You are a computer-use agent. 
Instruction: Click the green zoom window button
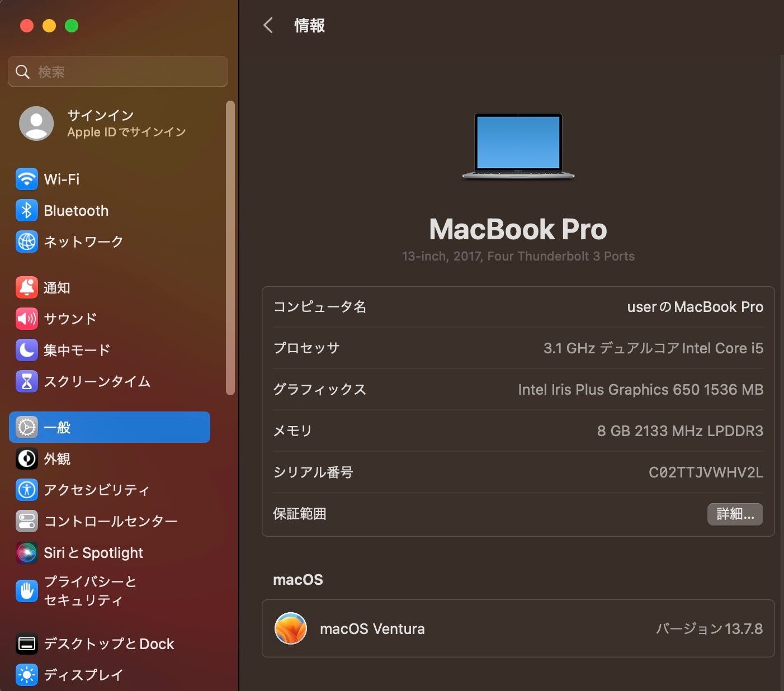[x=72, y=26]
